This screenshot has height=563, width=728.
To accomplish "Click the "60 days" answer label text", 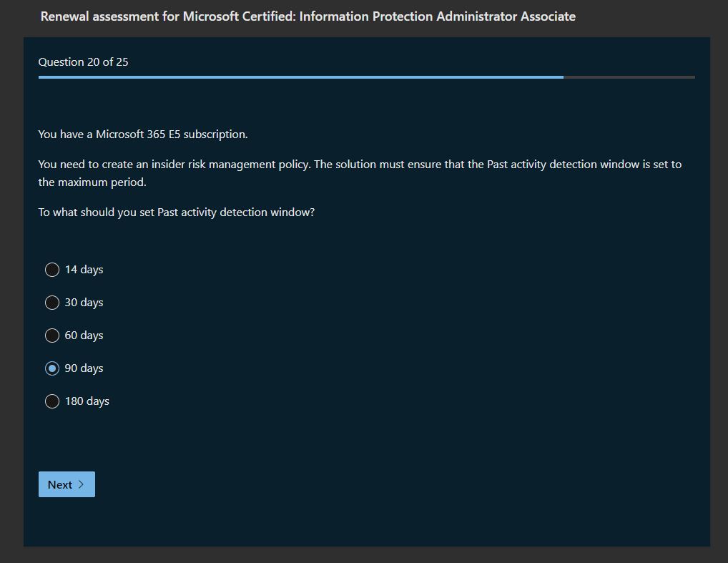I will click(x=84, y=336).
